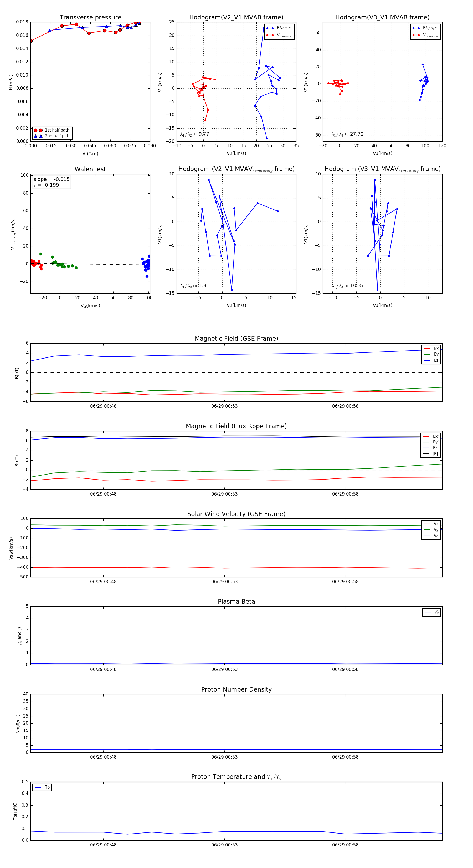Click the 'WalenTest' plot title

click(90, 169)
